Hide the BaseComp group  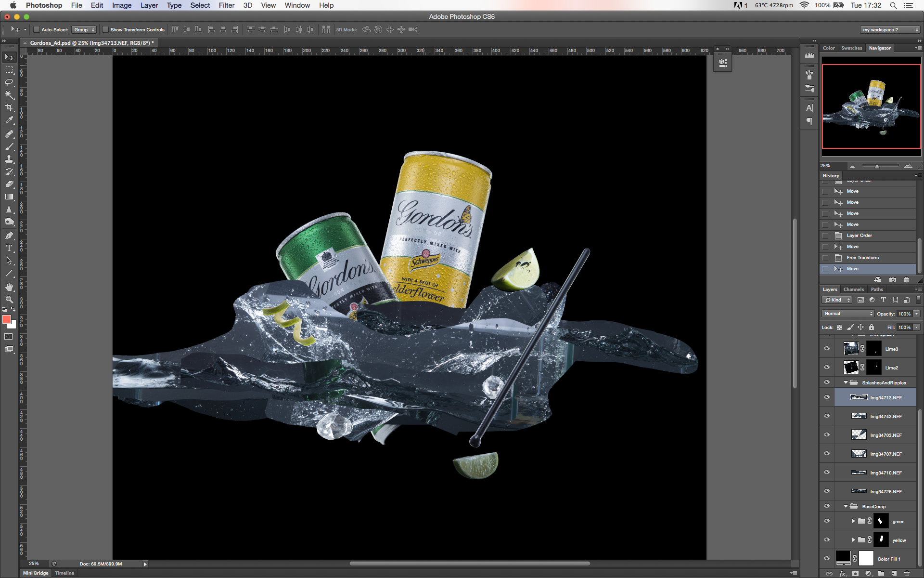[827, 506]
